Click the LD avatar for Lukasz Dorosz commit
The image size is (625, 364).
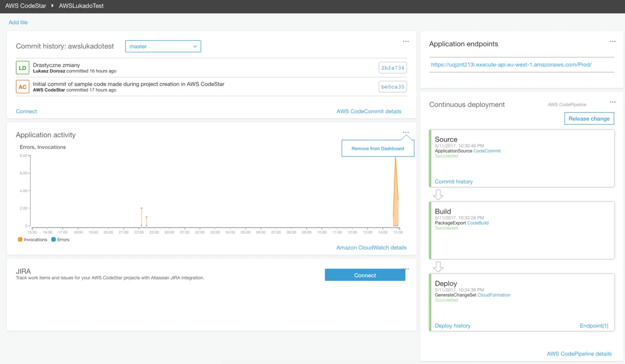(22, 68)
